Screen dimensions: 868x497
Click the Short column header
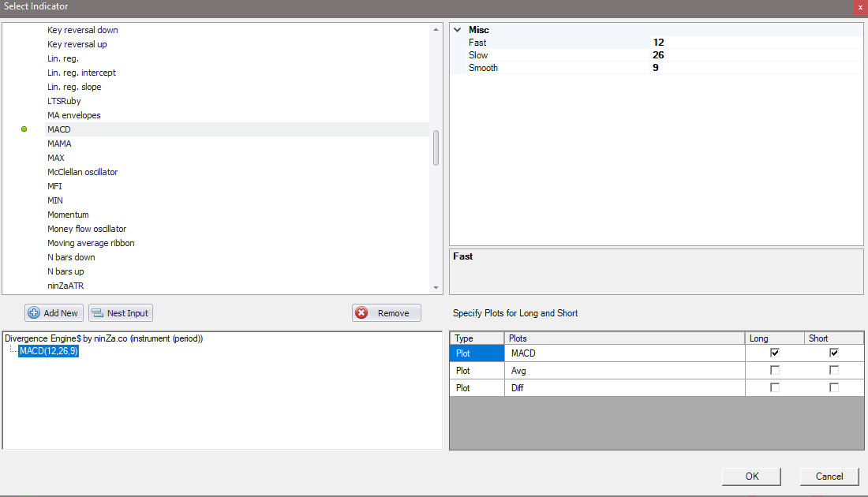coord(834,338)
